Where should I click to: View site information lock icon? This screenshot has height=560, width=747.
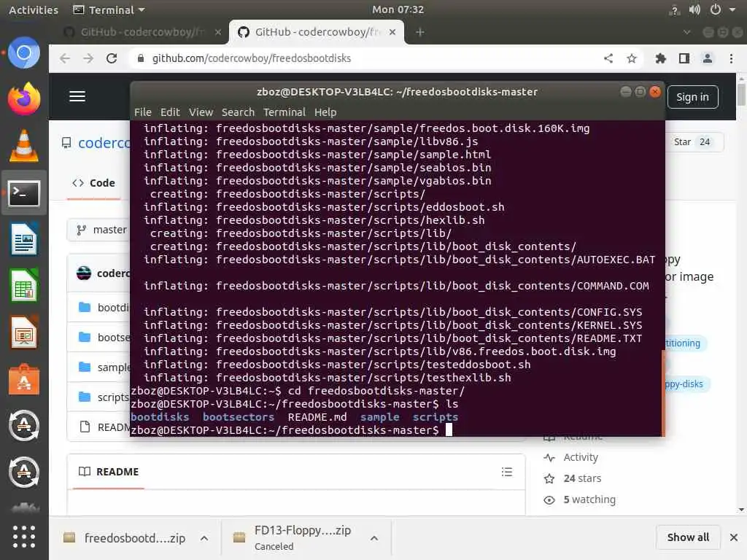tap(141, 58)
